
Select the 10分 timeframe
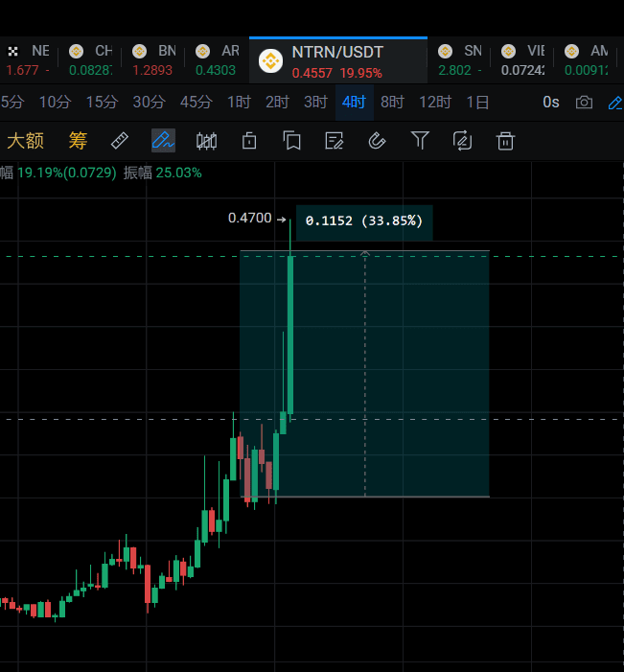(x=56, y=103)
